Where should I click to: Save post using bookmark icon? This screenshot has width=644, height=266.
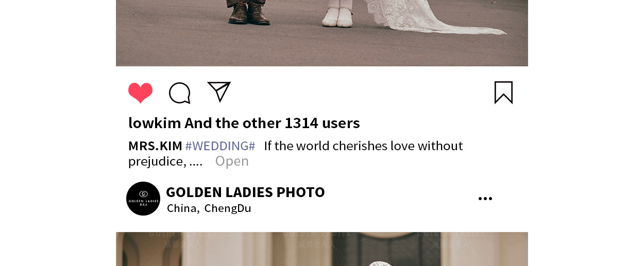[x=503, y=93]
